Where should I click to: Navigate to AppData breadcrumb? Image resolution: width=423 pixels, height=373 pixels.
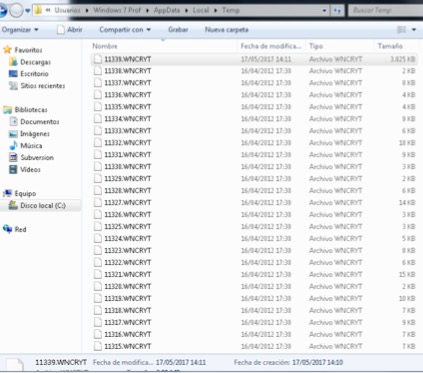[x=167, y=10]
